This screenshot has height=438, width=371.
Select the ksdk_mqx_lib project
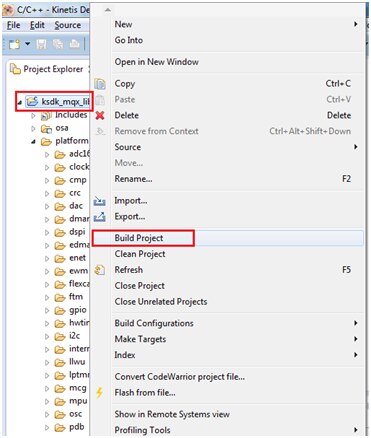click(x=58, y=101)
